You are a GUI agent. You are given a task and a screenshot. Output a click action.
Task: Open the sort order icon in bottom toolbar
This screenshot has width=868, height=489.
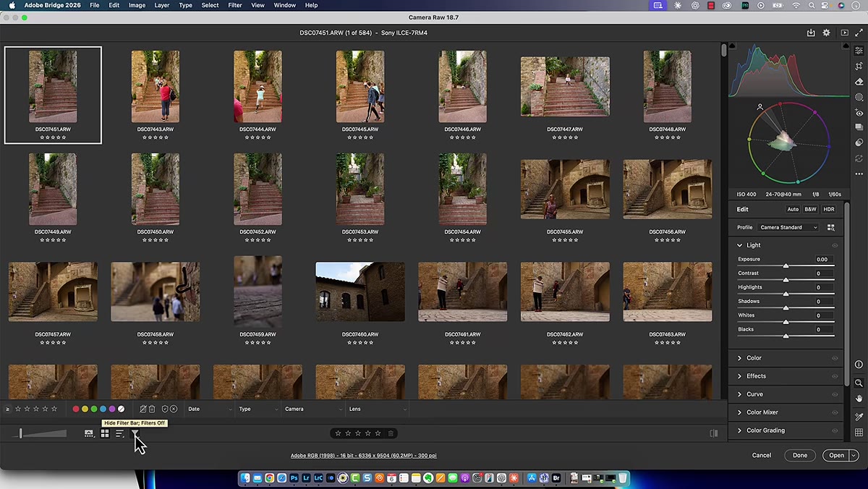coord(120,433)
